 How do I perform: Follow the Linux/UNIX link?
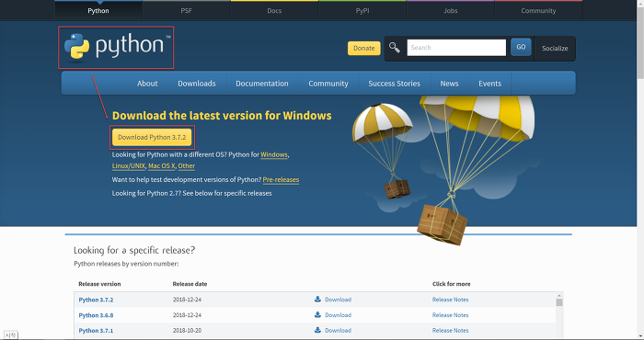coord(129,165)
